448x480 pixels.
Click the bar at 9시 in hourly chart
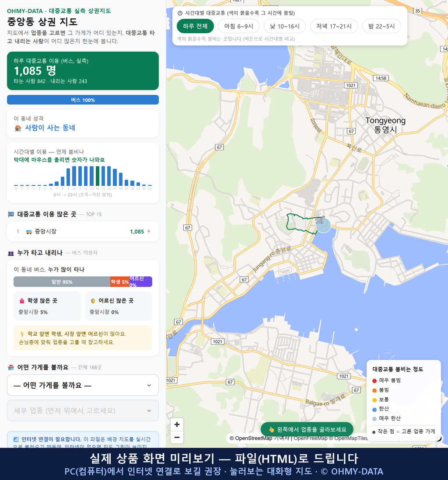pos(68,177)
